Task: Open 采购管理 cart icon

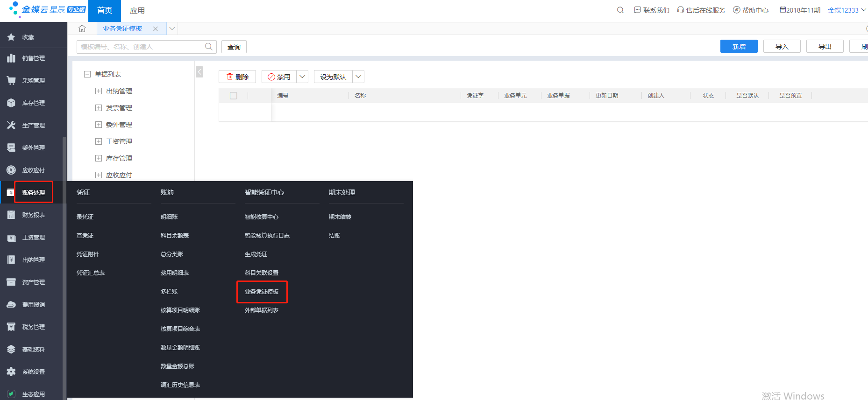Action: click(11, 80)
